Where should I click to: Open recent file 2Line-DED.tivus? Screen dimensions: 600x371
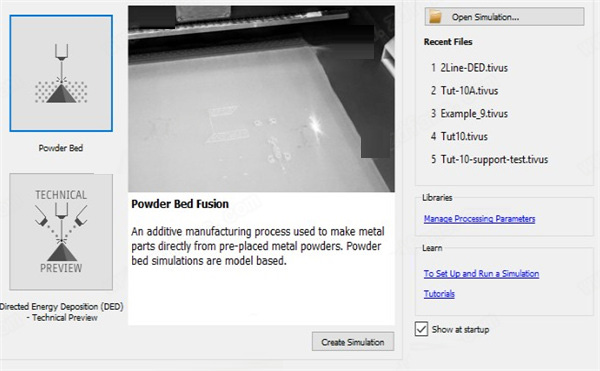click(470, 68)
